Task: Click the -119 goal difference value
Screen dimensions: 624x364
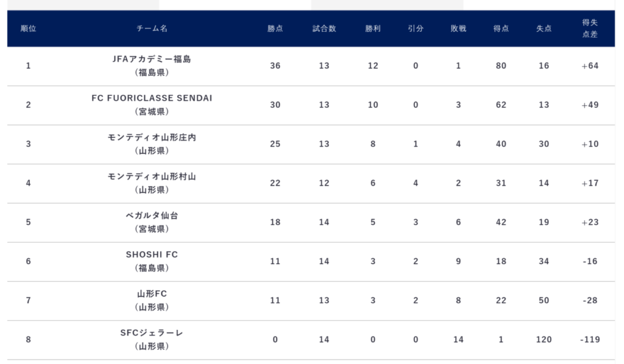Action: (590, 340)
